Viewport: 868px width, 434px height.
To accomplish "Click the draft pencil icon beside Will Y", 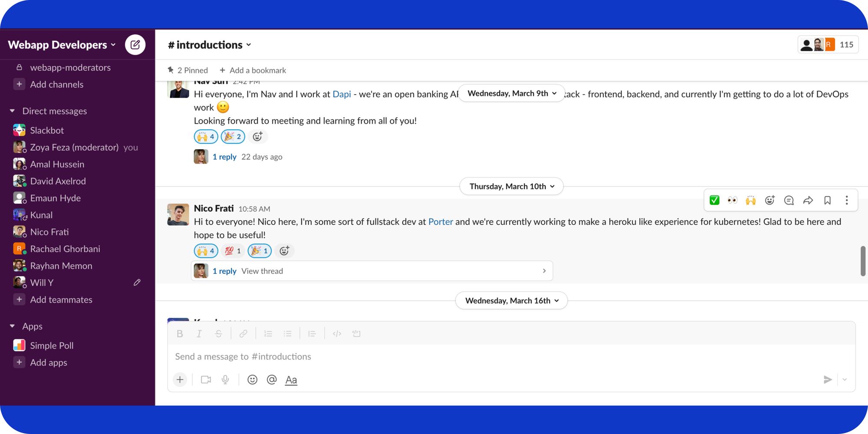I will [137, 283].
